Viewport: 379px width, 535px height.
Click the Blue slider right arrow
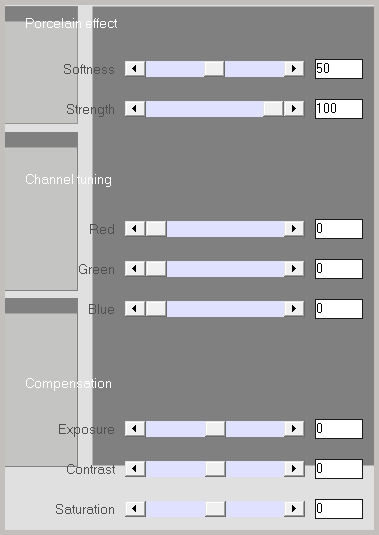pos(294,309)
